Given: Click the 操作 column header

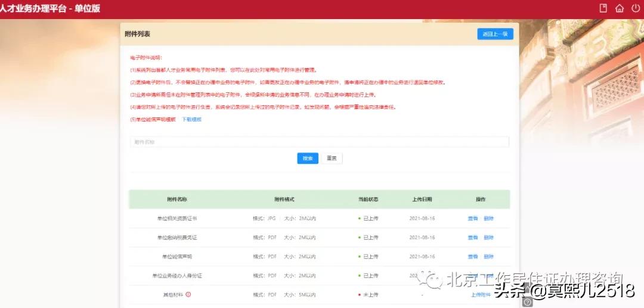Looking at the screenshot, I should 481,200.
